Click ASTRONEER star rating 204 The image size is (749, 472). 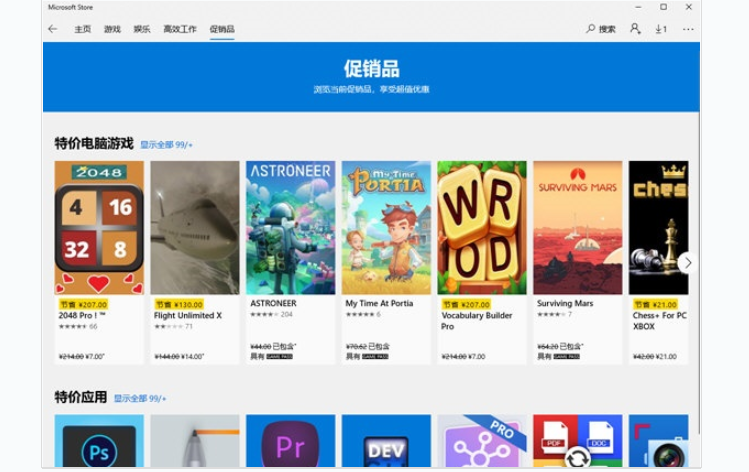coord(271,314)
